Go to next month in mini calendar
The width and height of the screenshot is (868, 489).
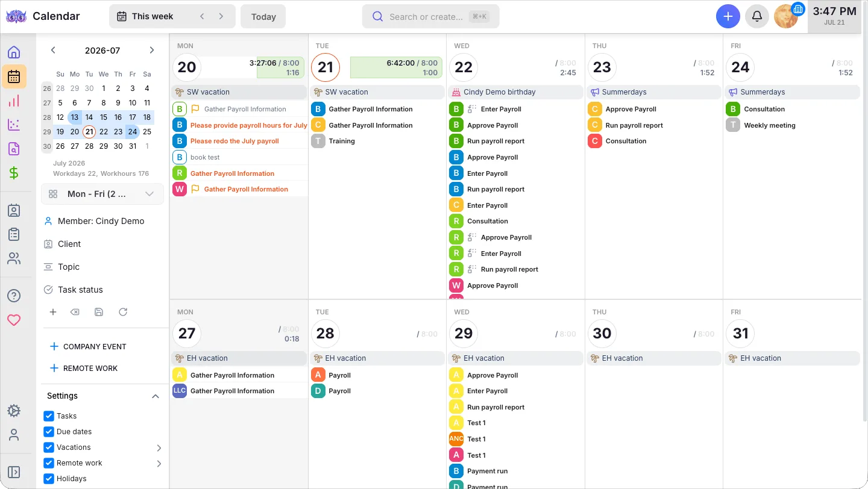[x=151, y=50]
